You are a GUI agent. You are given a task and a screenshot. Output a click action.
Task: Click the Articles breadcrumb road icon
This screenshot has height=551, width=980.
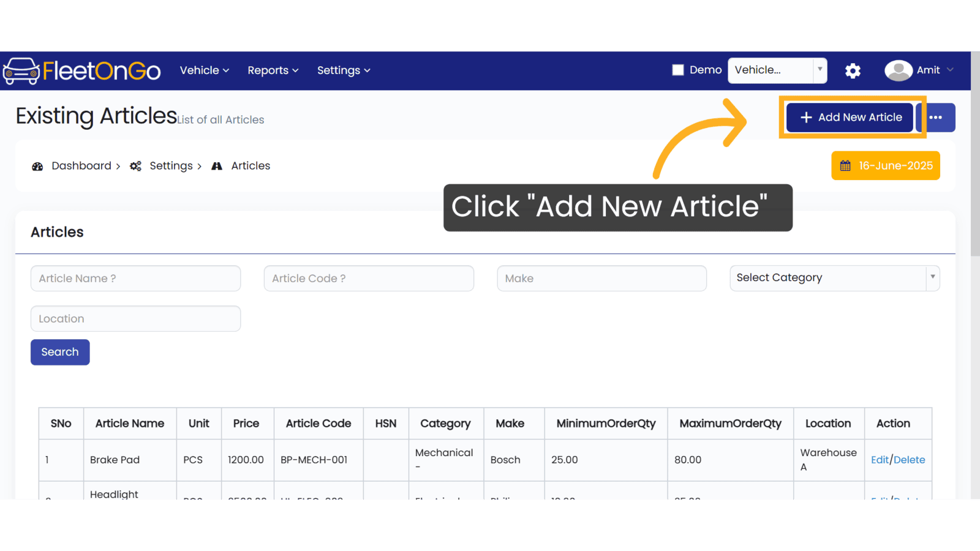217,166
